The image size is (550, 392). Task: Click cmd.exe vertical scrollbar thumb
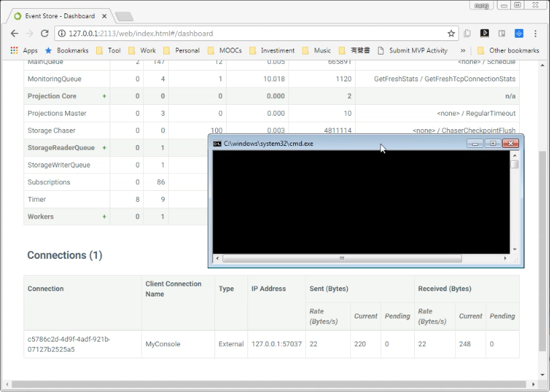tap(514, 165)
